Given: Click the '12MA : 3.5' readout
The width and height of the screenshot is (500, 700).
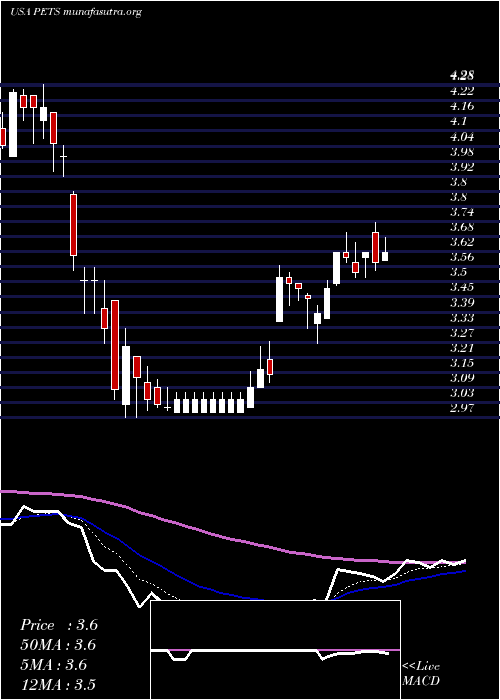Looking at the screenshot, I should click(58, 685).
